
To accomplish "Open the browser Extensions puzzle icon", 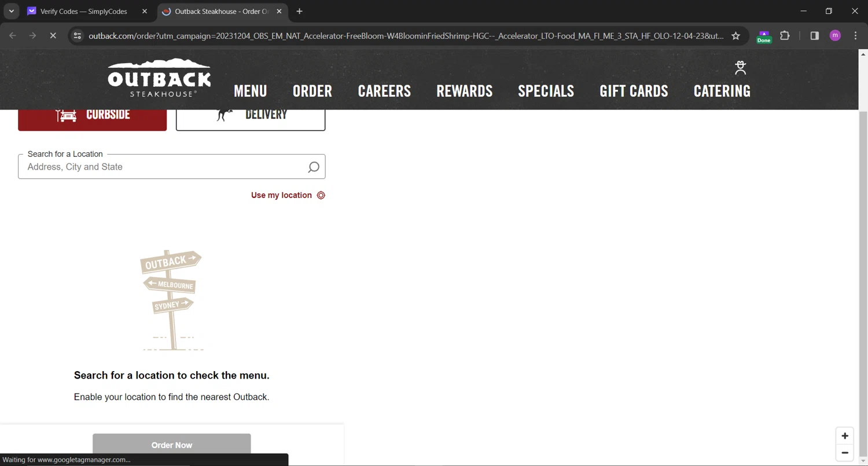I will click(785, 36).
